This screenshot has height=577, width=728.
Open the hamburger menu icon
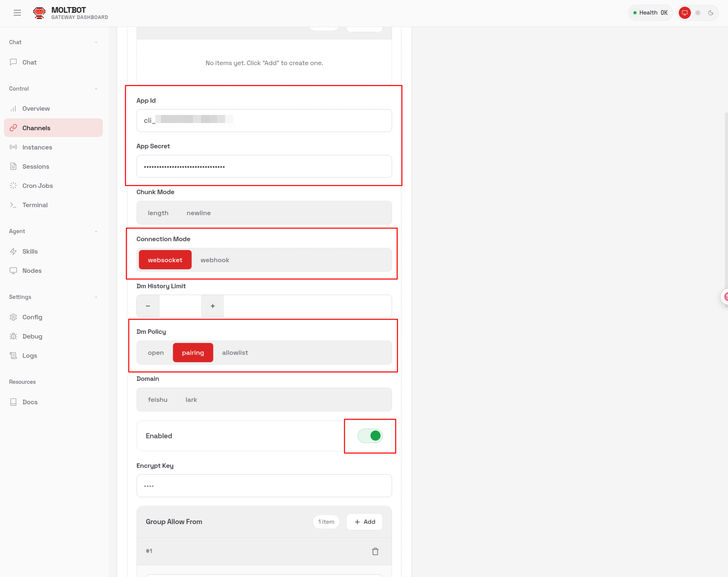tap(17, 13)
